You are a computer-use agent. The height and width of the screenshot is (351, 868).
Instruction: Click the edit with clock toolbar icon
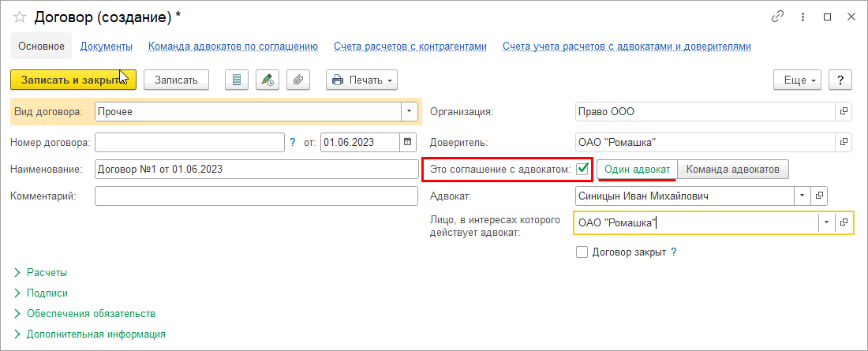(x=268, y=80)
